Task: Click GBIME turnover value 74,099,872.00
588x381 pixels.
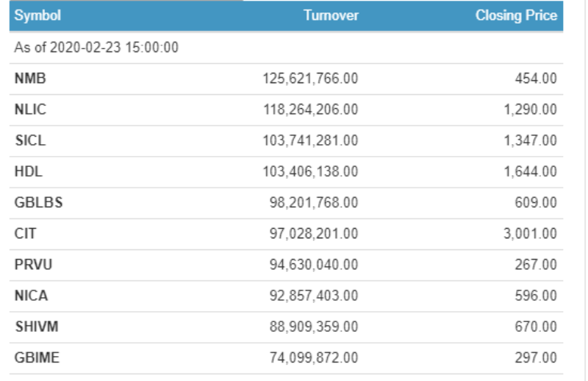Action: [x=314, y=357]
